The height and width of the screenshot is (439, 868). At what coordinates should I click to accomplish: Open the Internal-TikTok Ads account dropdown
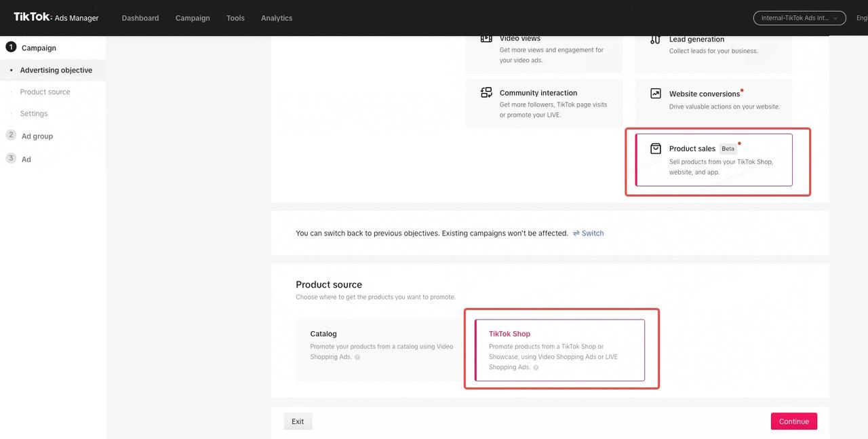click(x=800, y=18)
